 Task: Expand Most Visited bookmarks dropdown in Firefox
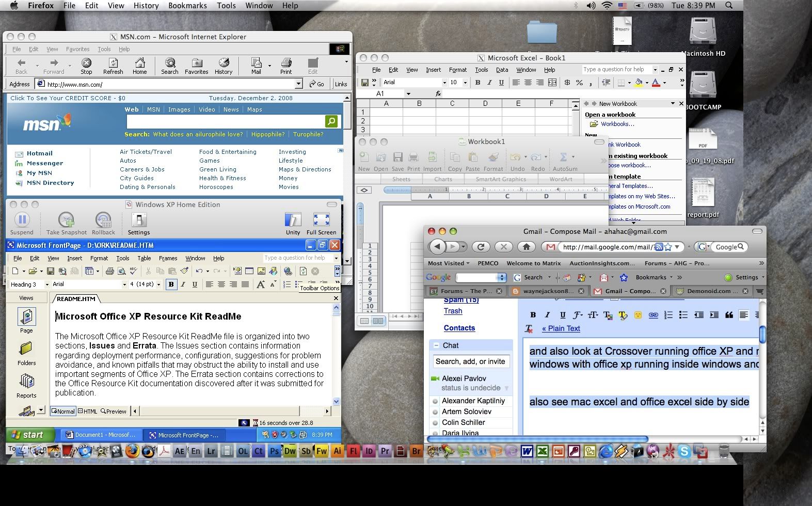point(449,263)
